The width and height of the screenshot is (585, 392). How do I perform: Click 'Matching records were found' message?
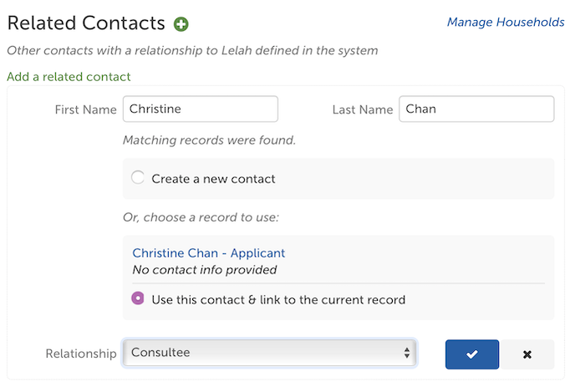click(x=209, y=140)
